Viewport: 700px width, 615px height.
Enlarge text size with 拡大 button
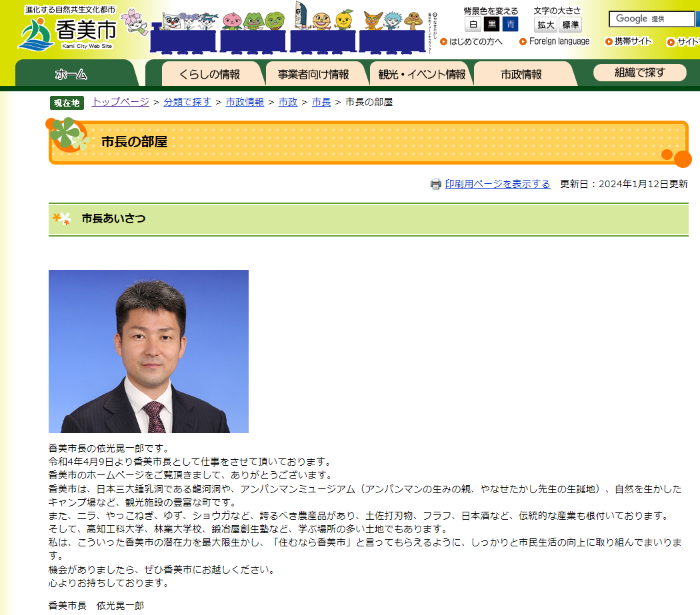(545, 25)
